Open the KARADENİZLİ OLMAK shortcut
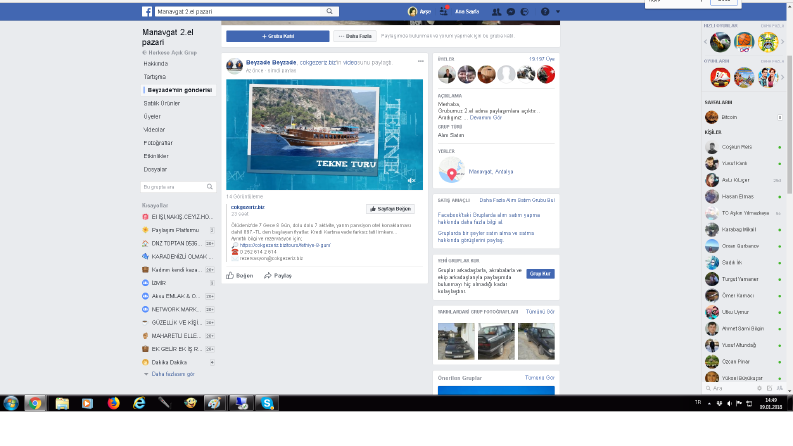Viewport: 793px width, 446px height. (x=178, y=256)
